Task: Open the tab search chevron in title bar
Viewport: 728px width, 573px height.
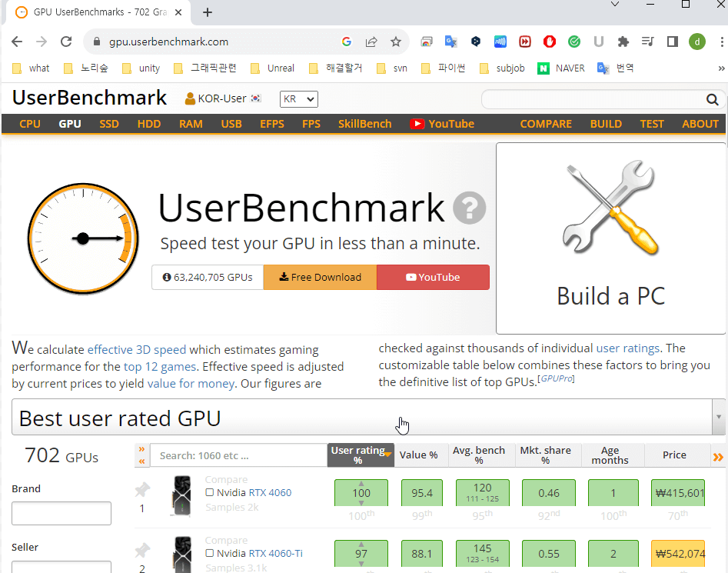Action: point(615,4)
